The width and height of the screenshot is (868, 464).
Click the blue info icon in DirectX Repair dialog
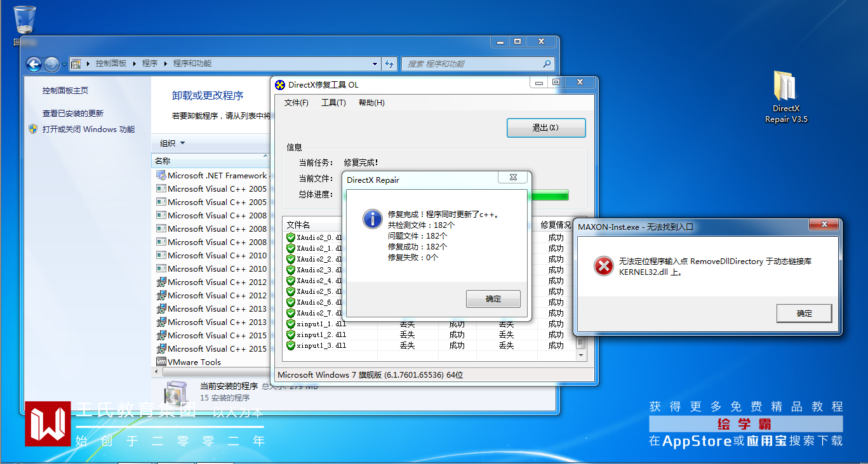[372, 218]
